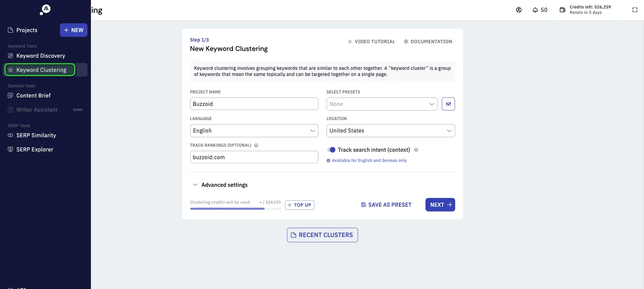Image resolution: width=644 pixels, height=289 pixels.
Task: Click the NEXT button
Action: 440,205
